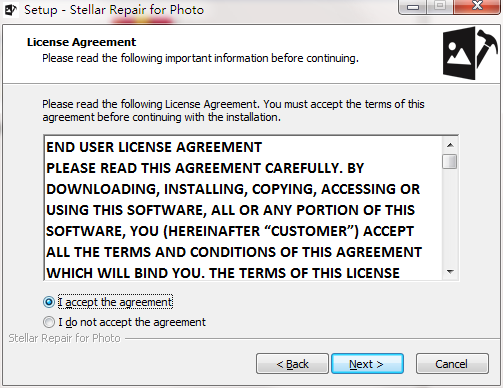Viewport: 503px width, 388px height.
Task: Click inside the license agreement text box
Action: [243, 208]
